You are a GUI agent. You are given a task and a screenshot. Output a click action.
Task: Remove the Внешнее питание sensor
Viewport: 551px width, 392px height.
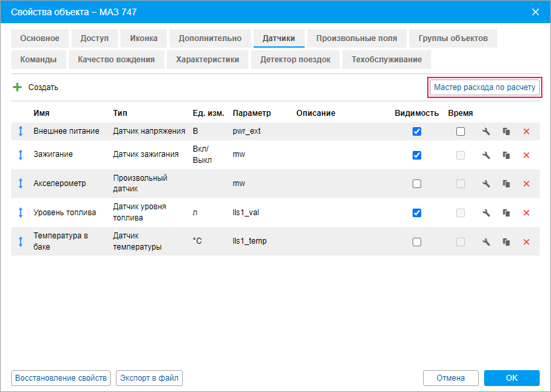click(526, 132)
